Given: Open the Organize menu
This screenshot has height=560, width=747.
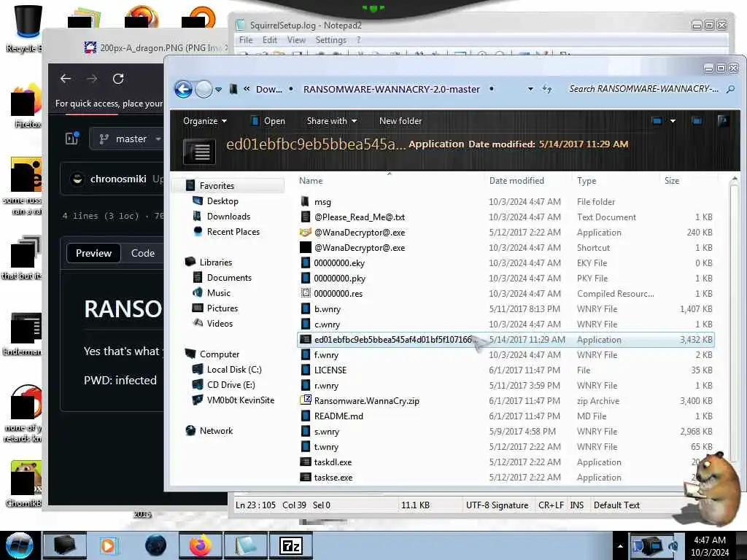Looking at the screenshot, I should point(205,121).
